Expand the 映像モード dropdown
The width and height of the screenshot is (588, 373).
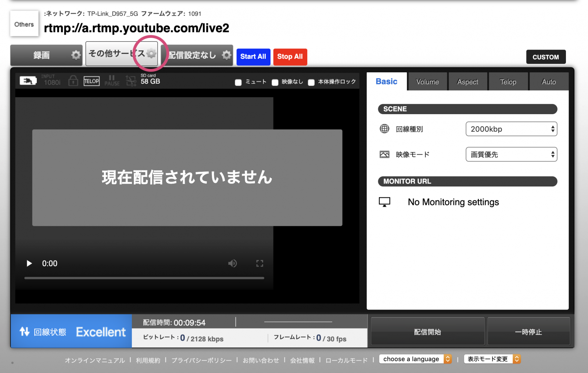[x=511, y=155]
